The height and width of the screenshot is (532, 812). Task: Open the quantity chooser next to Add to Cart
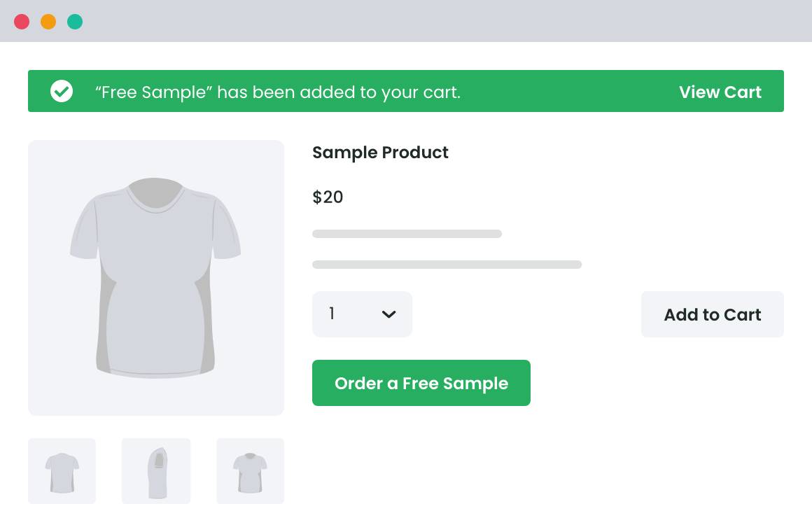pos(362,314)
